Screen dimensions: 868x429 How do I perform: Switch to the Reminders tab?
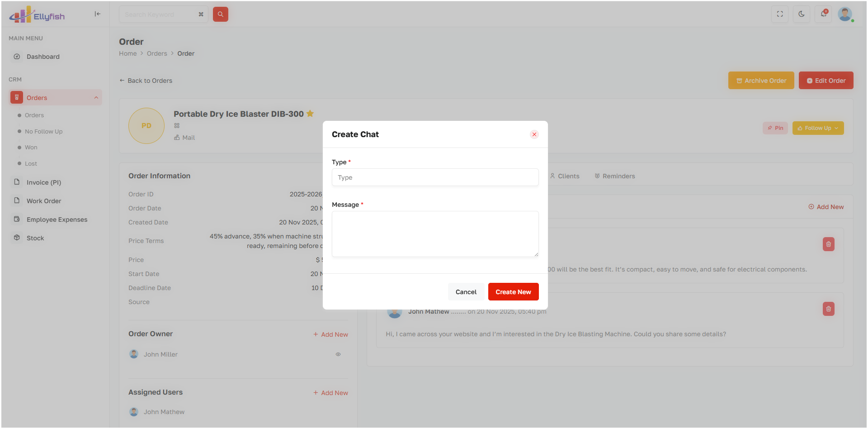pos(614,176)
